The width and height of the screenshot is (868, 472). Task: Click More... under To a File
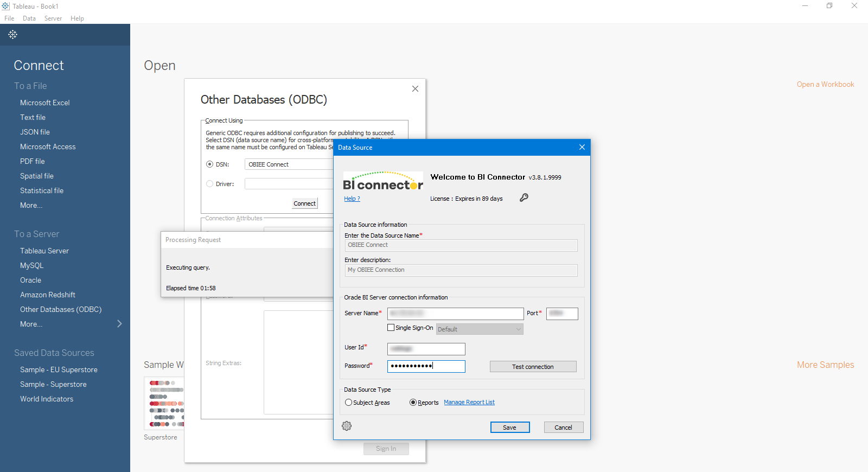coord(31,205)
